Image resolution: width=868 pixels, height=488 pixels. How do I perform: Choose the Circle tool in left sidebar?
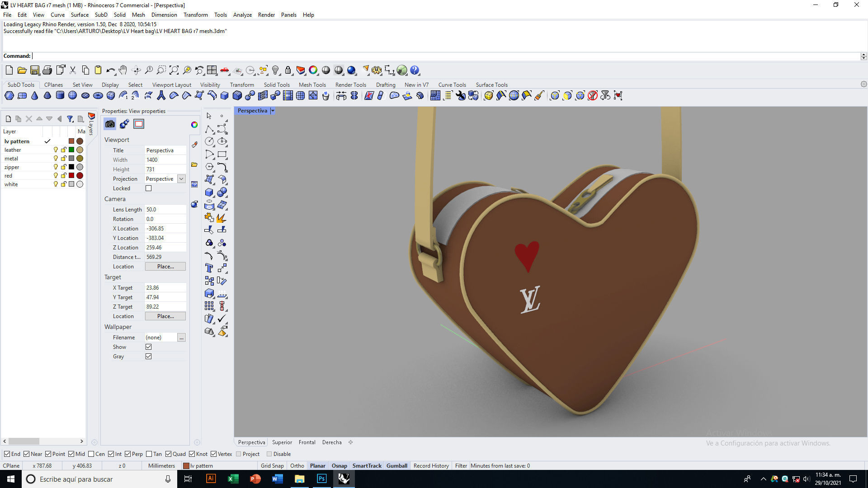coord(209,141)
